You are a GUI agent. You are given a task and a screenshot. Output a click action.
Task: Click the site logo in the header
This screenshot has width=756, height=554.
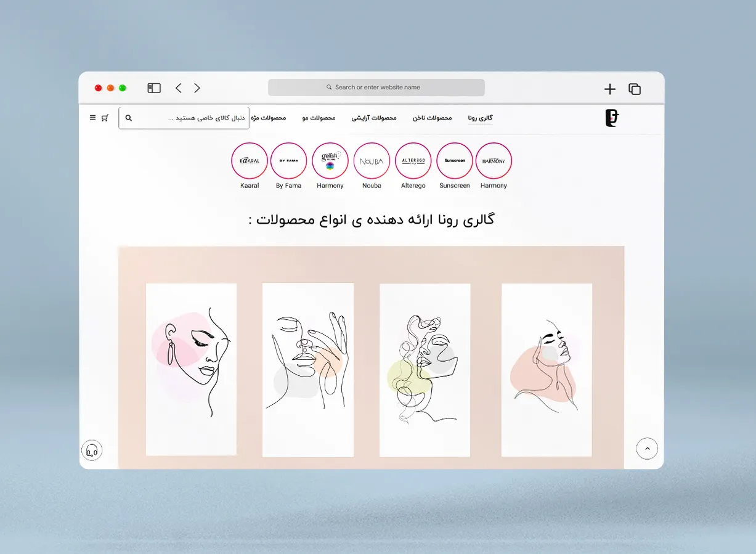pyautogui.click(x=612, y=118)
